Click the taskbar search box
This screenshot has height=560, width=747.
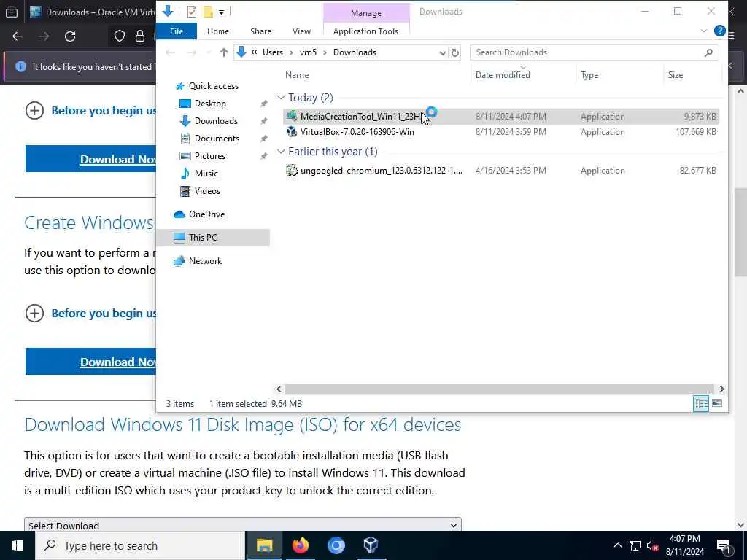(x=140, y=545)
